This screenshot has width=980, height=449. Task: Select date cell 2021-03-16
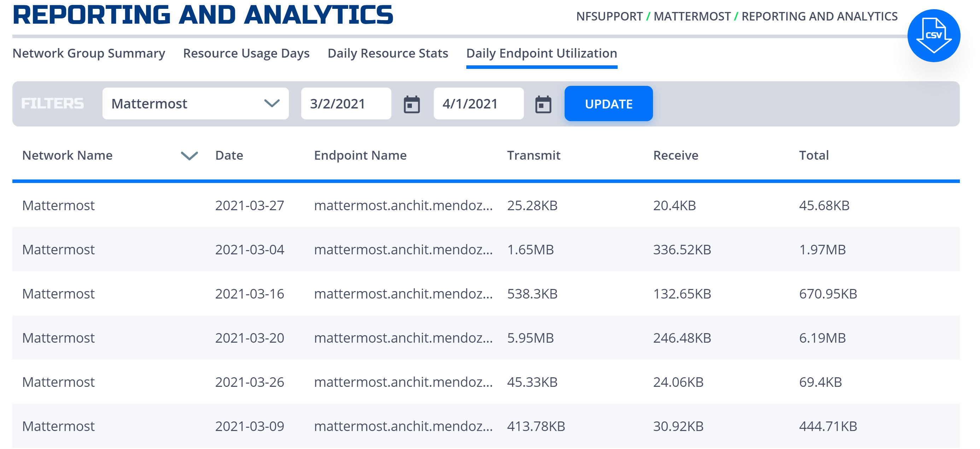click(250, 294)
